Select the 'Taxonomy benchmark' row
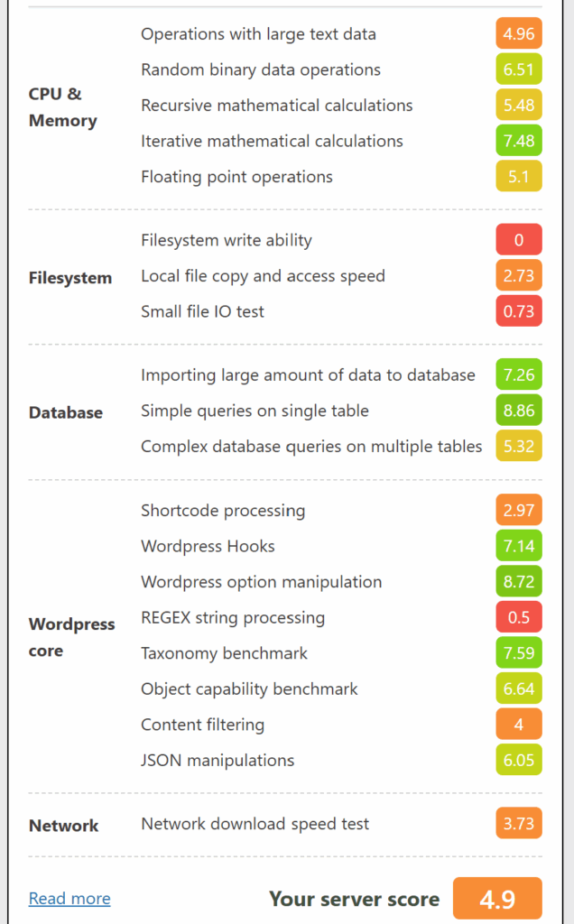 coord(340,653)
